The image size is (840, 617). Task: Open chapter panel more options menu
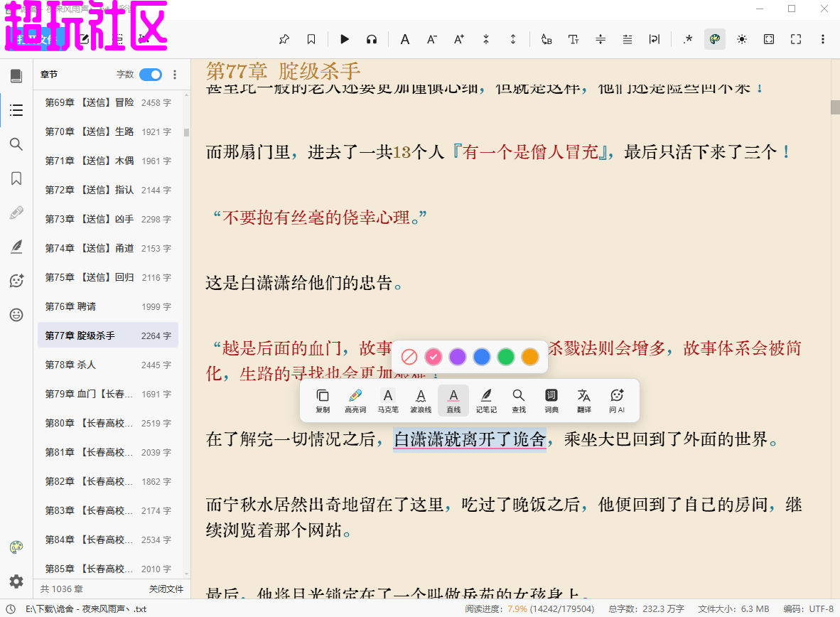click(x=175, y=75)
